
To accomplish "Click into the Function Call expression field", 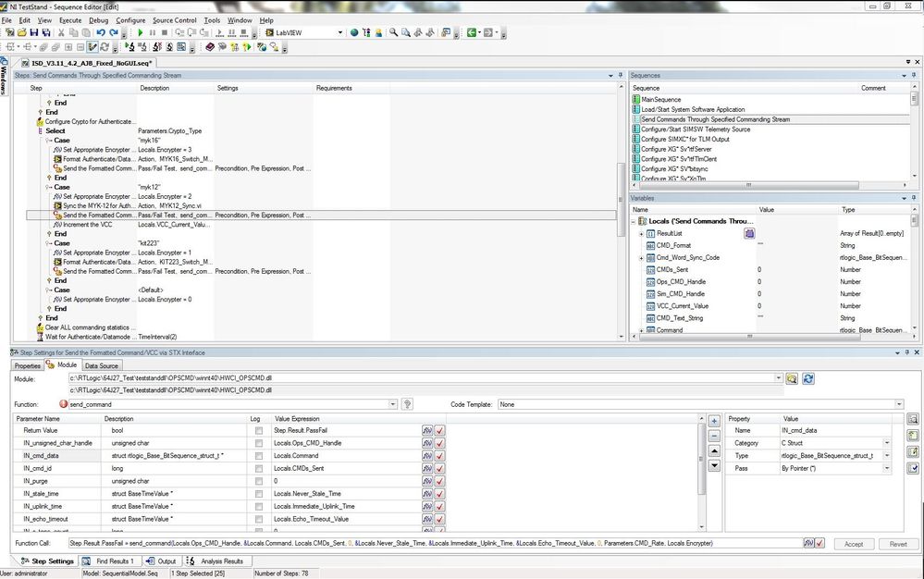I will pos(435,543).
